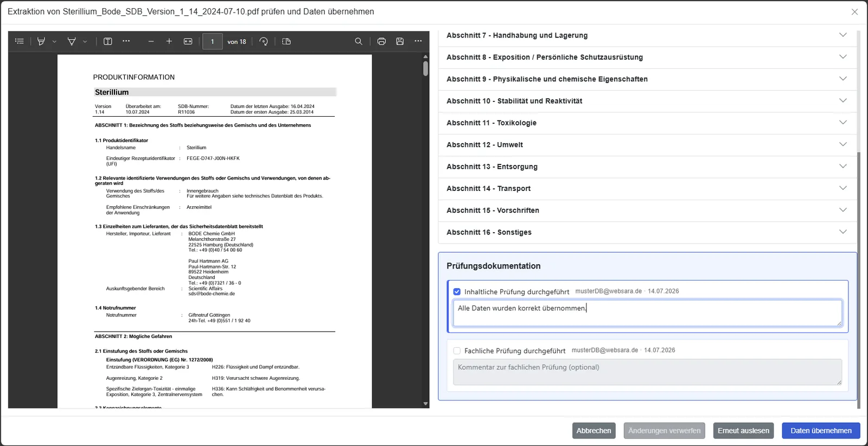868x446 pixels.
Task: Fit PDF page to width
Action: [x=188, y=41]
